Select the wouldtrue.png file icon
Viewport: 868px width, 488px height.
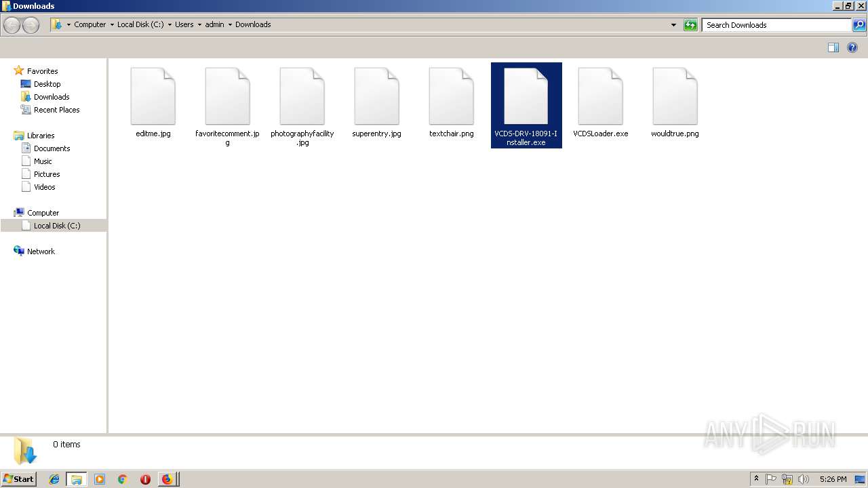(675, 96)
